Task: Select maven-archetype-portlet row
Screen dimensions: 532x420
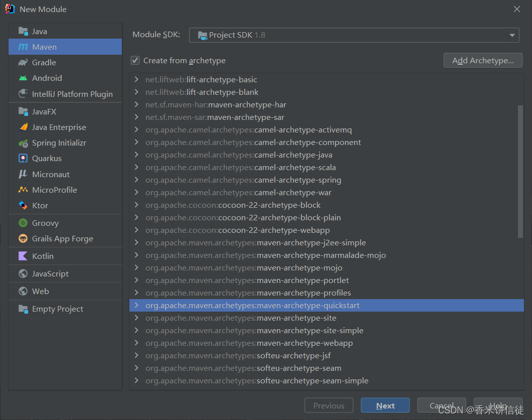Action: click(x=326, y=280)
